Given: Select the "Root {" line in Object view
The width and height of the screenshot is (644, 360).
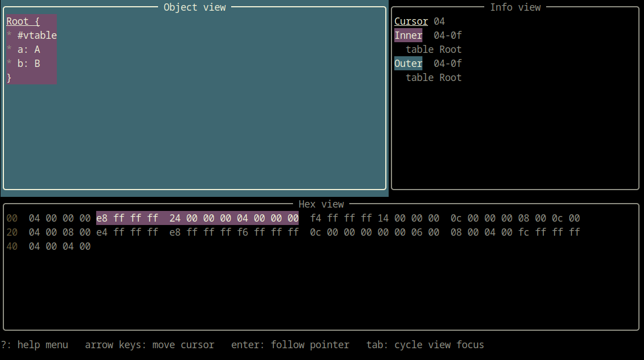Looking at the screenshot, I should point(23,21).
